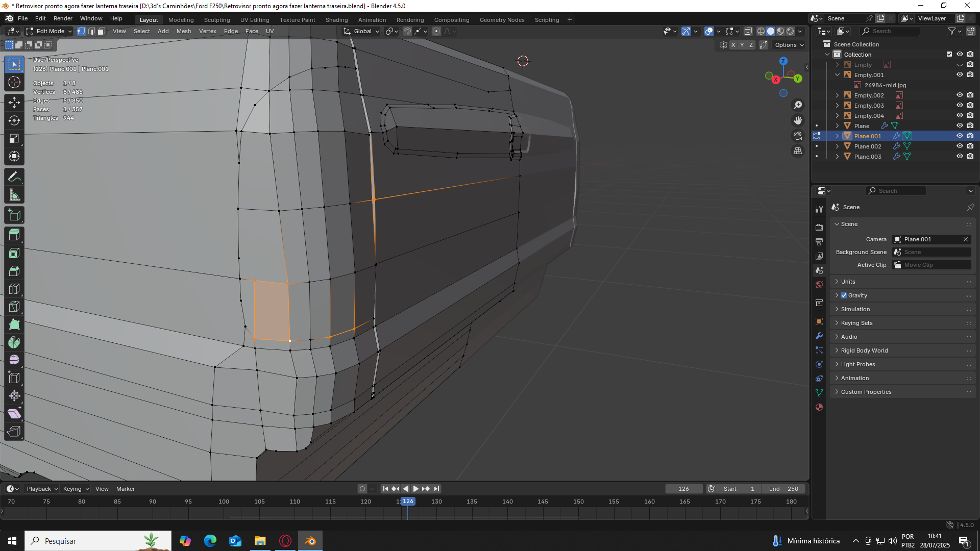The height and width of the screenshot is (551, 980).
Task: Click the Options button in viewport header
Action: coord(789,45)
